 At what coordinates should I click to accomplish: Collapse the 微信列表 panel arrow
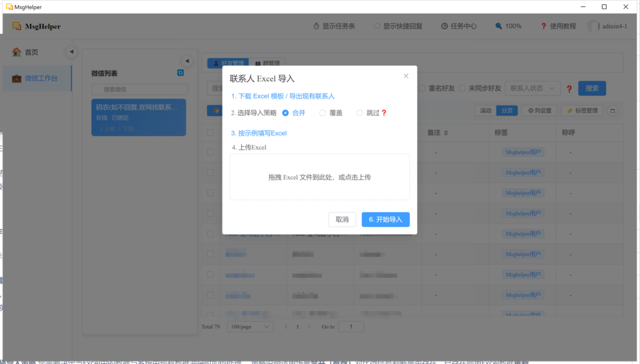tap(186, 61)
